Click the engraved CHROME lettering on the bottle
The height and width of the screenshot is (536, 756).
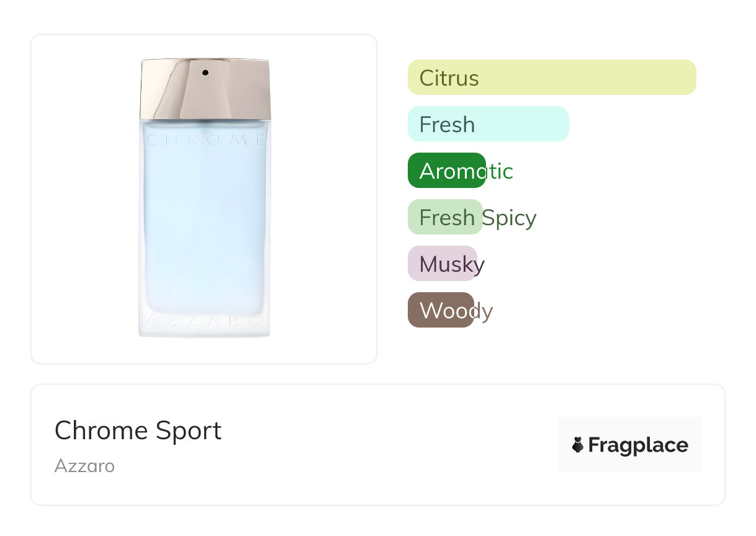pos(205,140)
